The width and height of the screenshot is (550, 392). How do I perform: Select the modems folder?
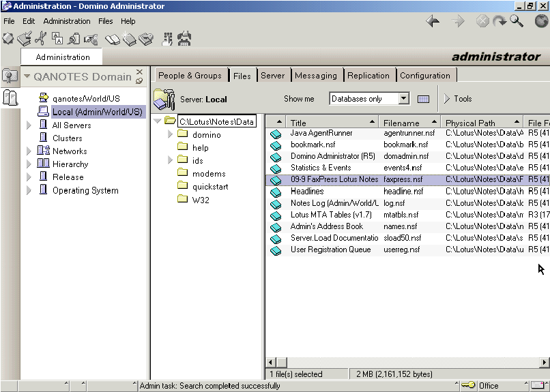(208, 174)
